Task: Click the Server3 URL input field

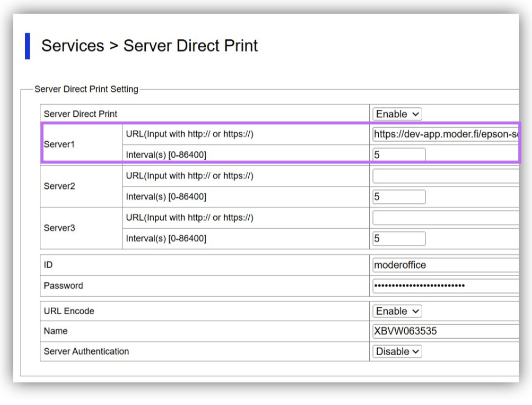Action: pos(446,218)
